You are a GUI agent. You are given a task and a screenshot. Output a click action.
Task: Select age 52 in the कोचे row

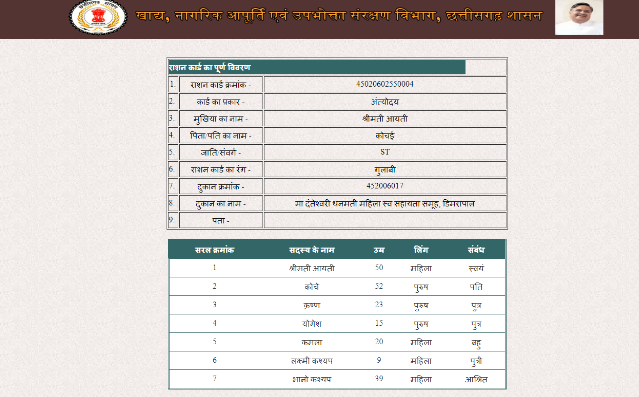(x=379, y=286)
